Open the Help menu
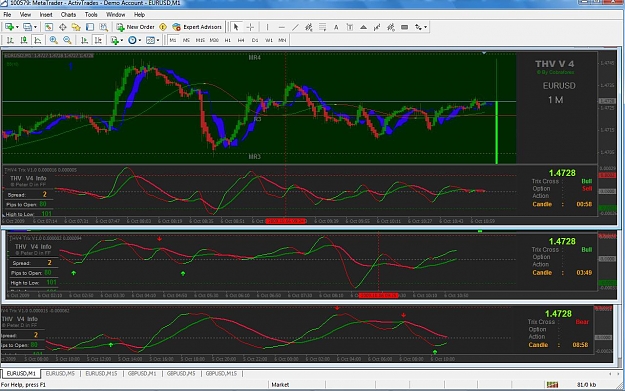This screenshot has height=391, width=625. 139,14
